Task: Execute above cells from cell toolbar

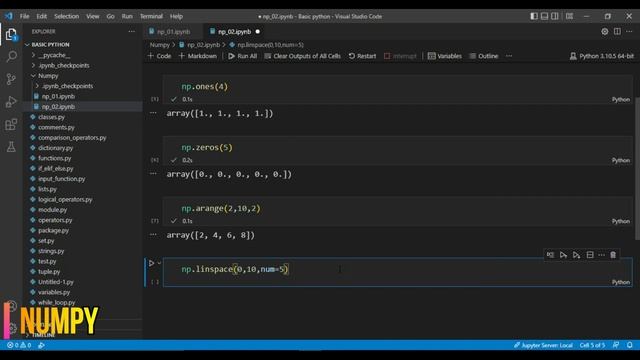Action: (x=563, y=255)
